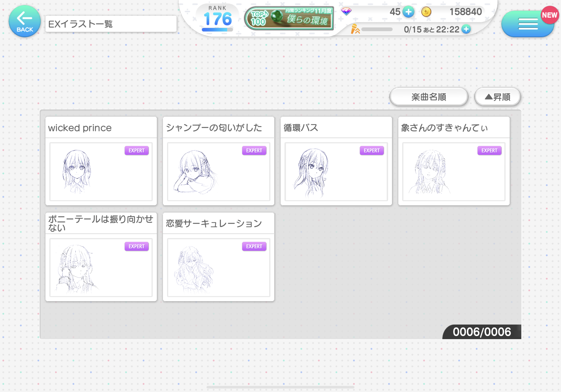Add gems with the plus beside 45
This screenshot has height=392, width=561.
click(x=408, y=12)
